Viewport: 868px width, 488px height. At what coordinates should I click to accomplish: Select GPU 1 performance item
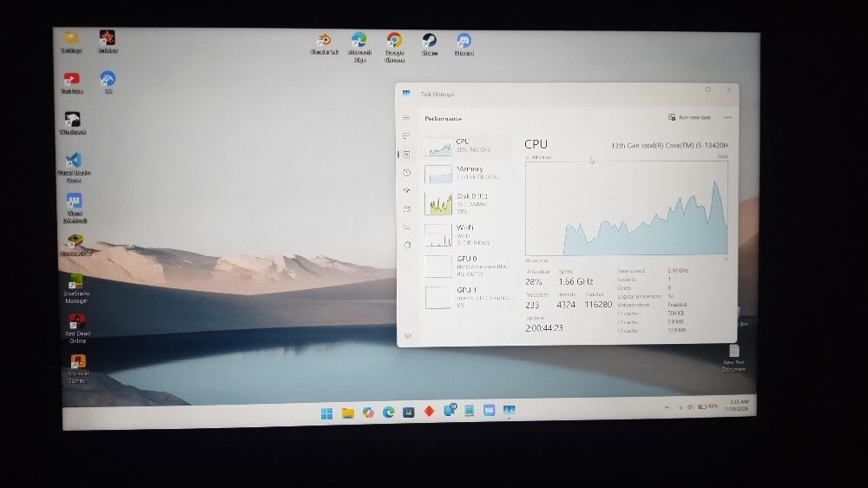tap(467, 298)
